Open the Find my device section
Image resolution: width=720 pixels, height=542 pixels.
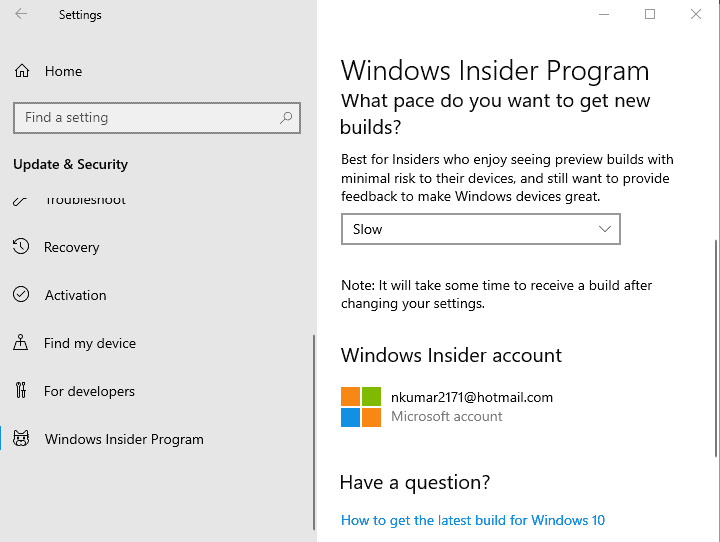(90, 344)
